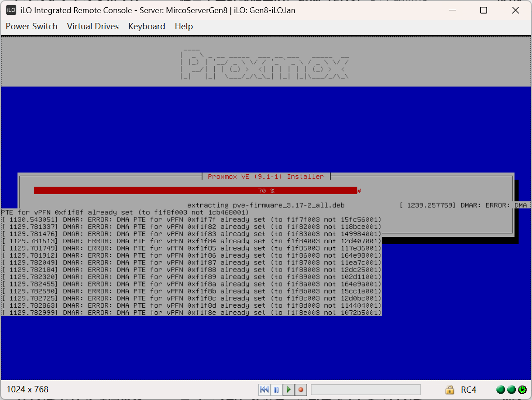Open the Power Switch menu
Screen dimensions: 532x400
(x=32, y=27)
